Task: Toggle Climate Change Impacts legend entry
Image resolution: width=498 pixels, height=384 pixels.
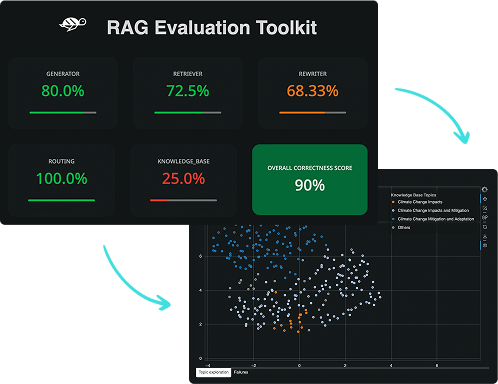Action: pos(417,202)
